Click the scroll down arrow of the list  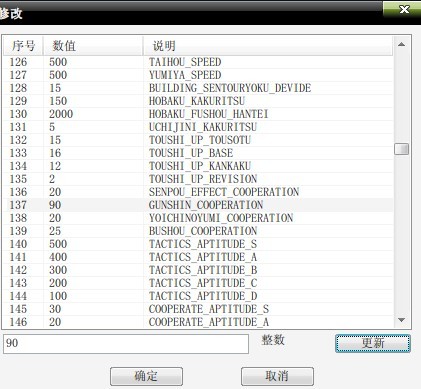[401, 320]
